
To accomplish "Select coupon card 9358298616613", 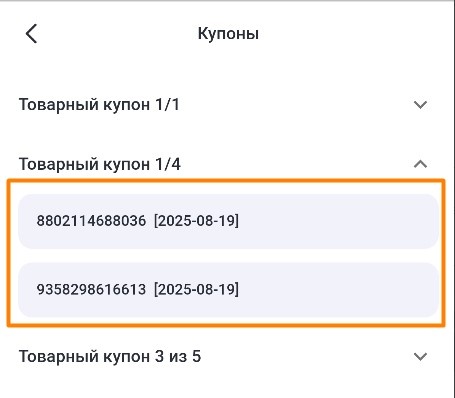I will [228, 290].
